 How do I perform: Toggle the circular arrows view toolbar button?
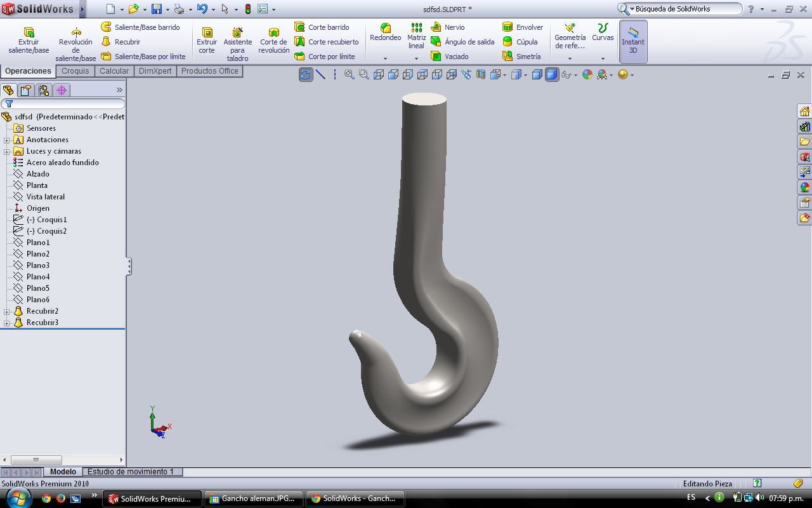[306, 74]
